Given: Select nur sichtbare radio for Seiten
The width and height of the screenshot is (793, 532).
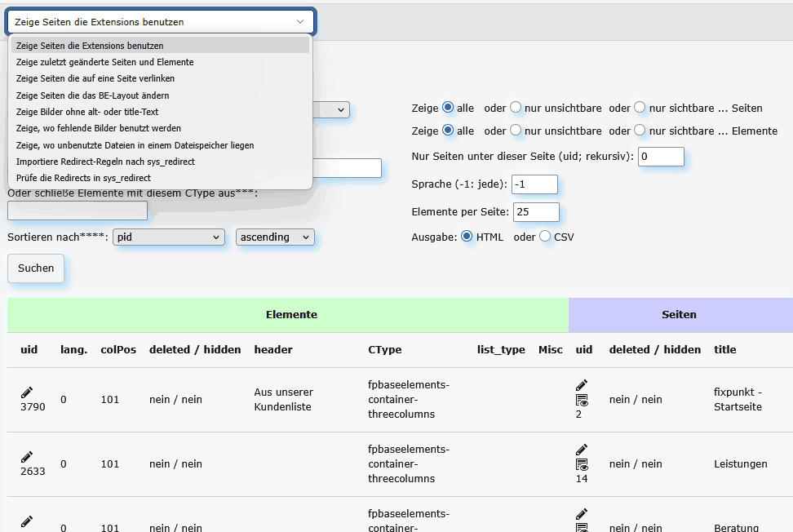Looking at the screenshot, I should 640,107.
